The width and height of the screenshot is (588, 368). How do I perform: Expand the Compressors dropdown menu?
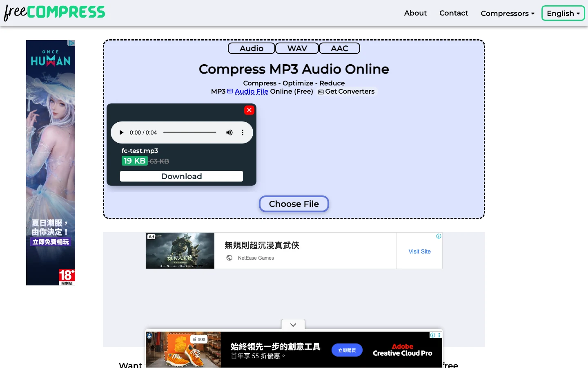[x=508, y=13]
